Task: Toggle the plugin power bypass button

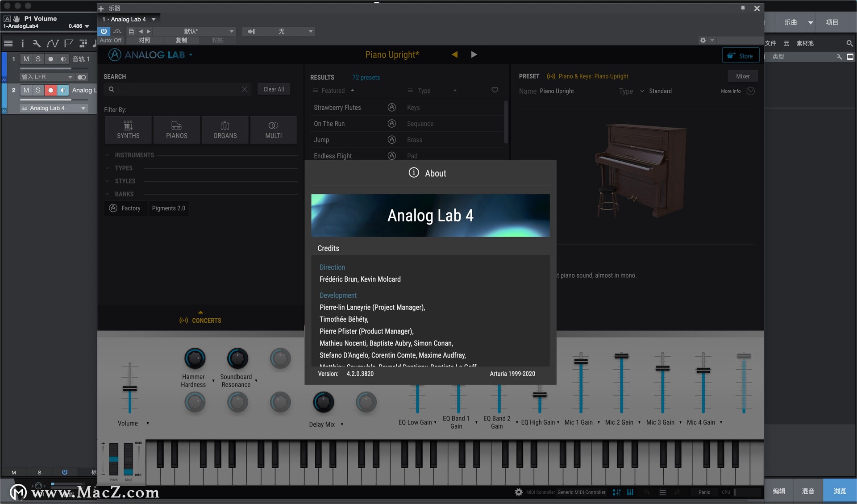Action: (x=104, y=31)
